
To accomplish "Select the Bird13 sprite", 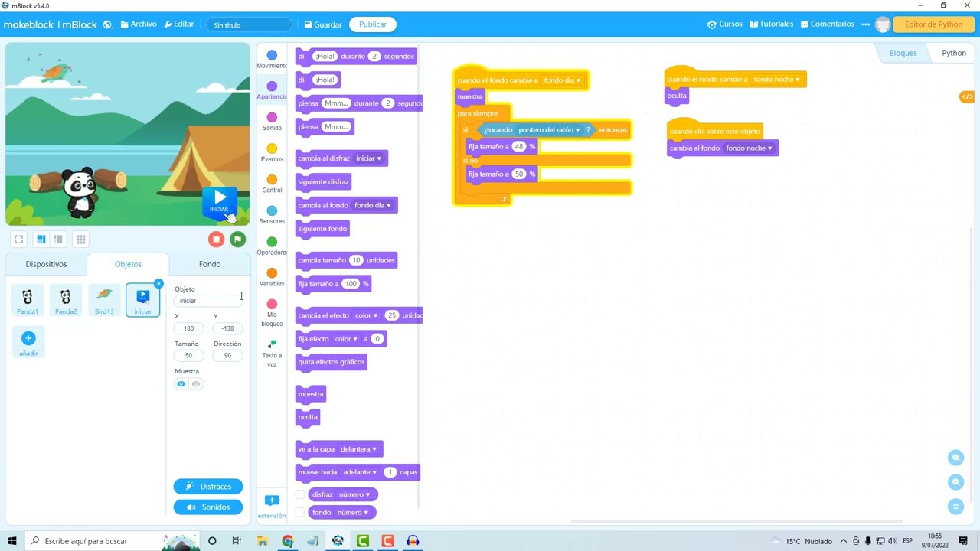I will (x=104, y=300).
